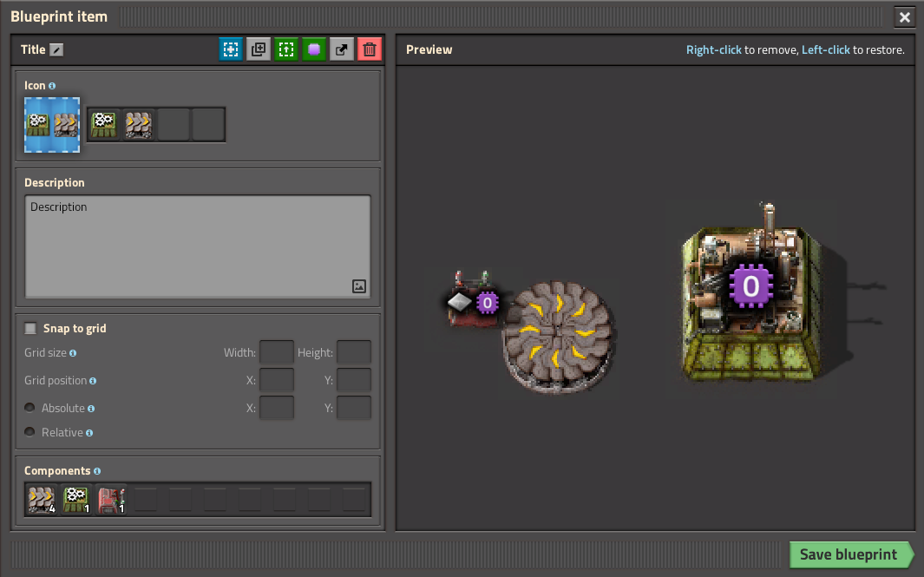Click the blue select-new-contents blueprint icon

pyautogui.click(x=230, y=49)
